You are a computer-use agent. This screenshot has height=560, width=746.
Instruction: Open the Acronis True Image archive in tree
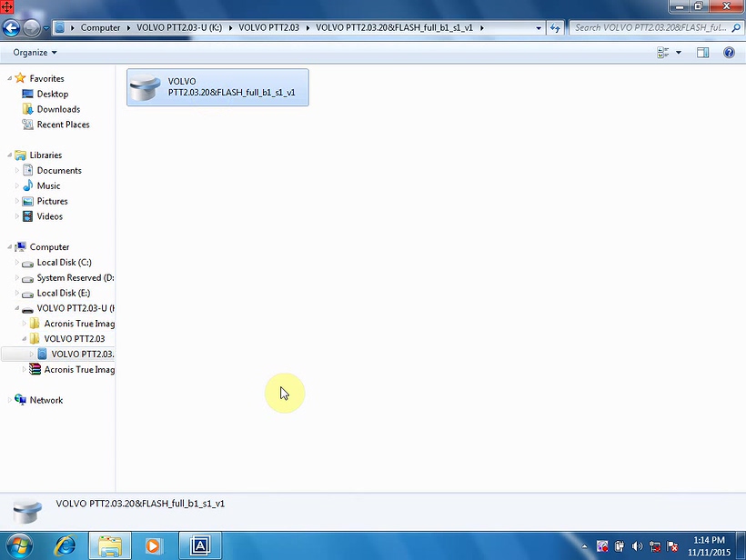[79, 369]
